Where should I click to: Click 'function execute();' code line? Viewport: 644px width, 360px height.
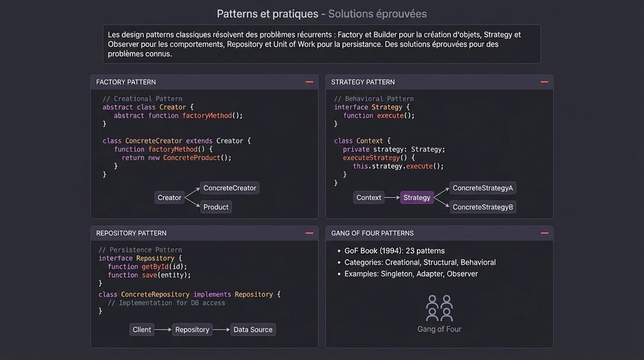(378, 116)
